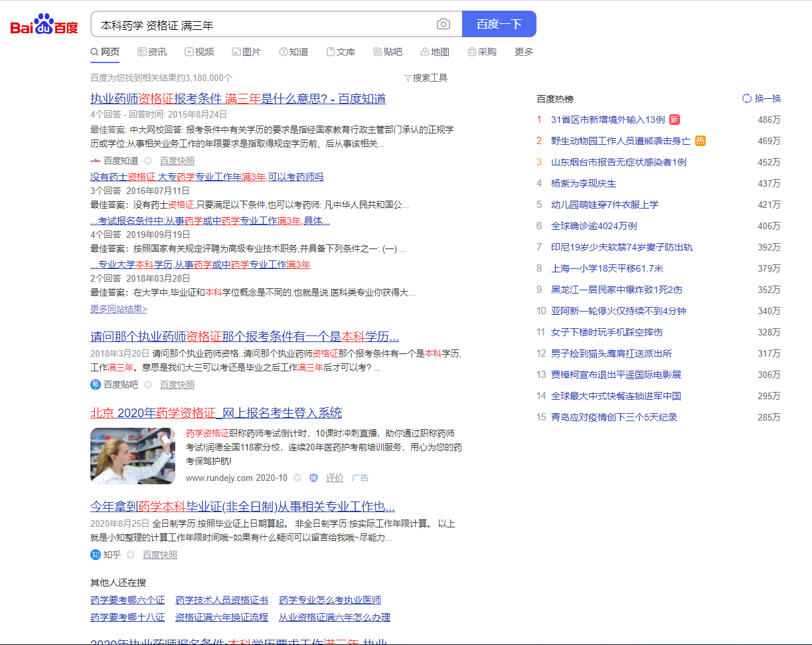Switch to the 图片 tab
The image size is (812, 645).
coord(246,52)
